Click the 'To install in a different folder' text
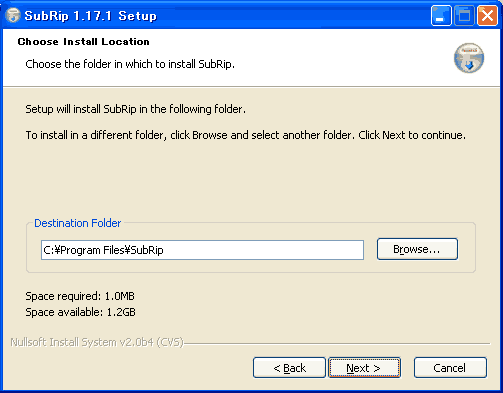 click(x=246, y=135)
